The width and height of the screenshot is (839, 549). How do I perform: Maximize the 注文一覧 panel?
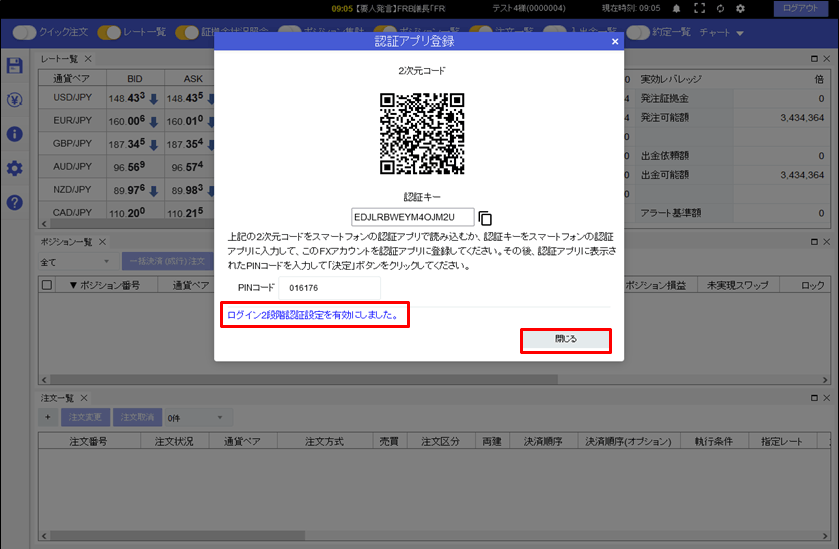pos(814,398)
